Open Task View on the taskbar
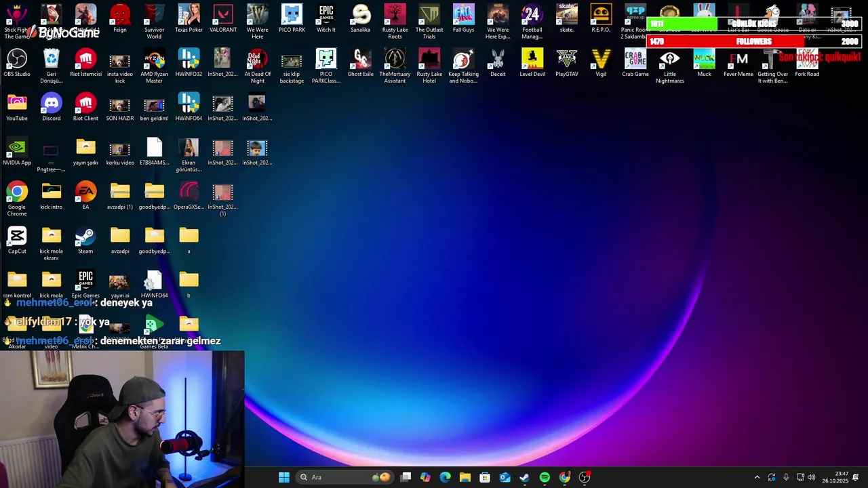Image resolution: width=868 pixels, height=488 pixels. point(406,477)
